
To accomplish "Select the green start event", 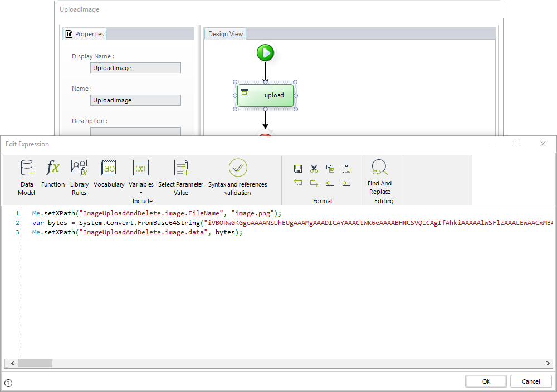I will coord(265,52).
